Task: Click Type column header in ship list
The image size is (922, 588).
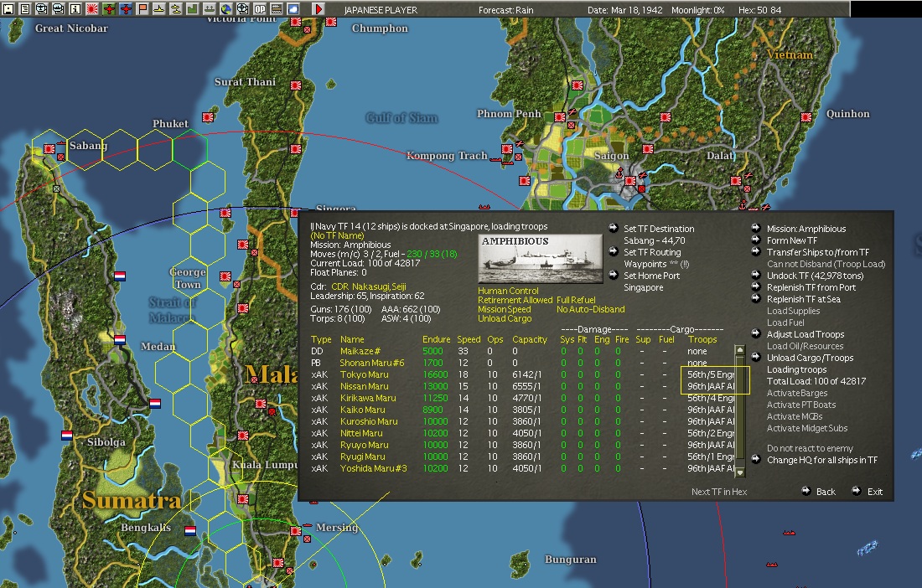Action: click(321, 339)
